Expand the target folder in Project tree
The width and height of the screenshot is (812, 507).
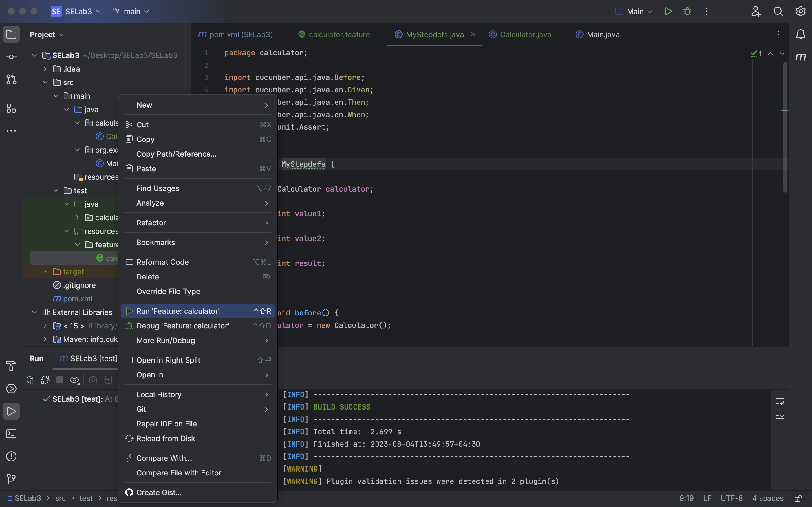tap(45, 271)
